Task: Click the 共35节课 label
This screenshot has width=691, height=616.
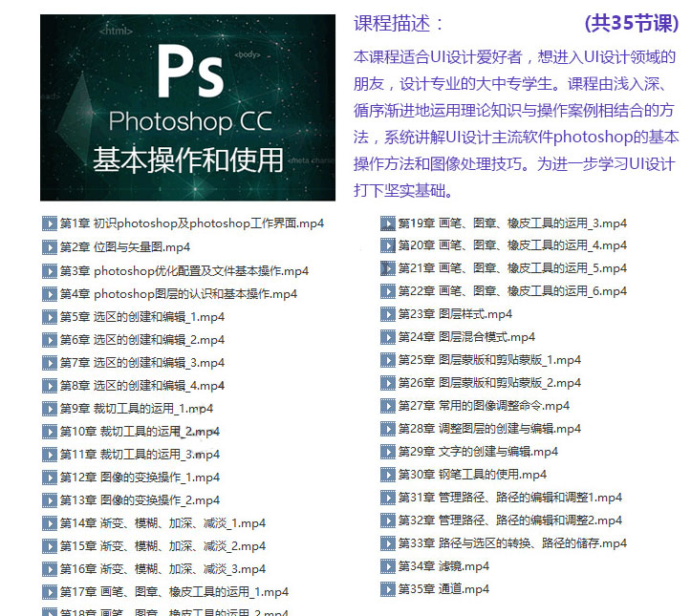Action: tap(632, 23)
